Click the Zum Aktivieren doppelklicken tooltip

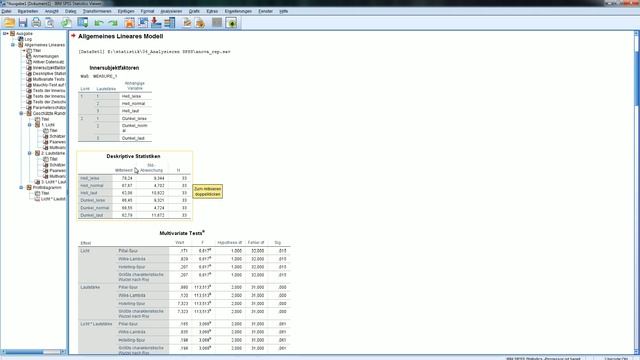point(207,191)
